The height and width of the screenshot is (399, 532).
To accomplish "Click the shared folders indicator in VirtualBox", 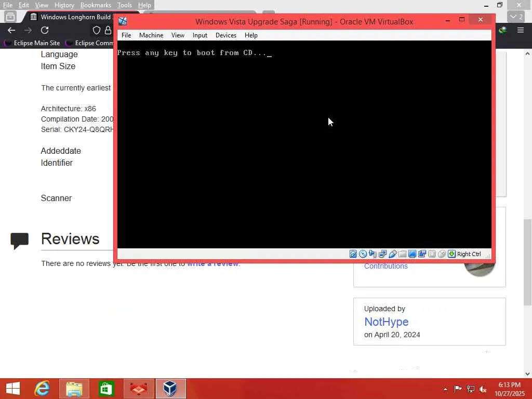I will click(x=403, y=254).
